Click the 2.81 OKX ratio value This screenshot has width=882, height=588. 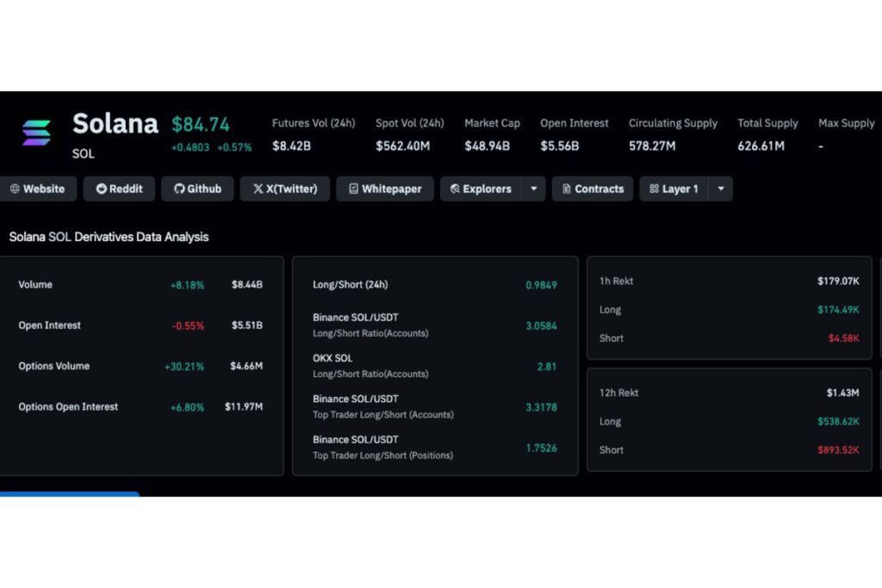click(x=547, y=367)
